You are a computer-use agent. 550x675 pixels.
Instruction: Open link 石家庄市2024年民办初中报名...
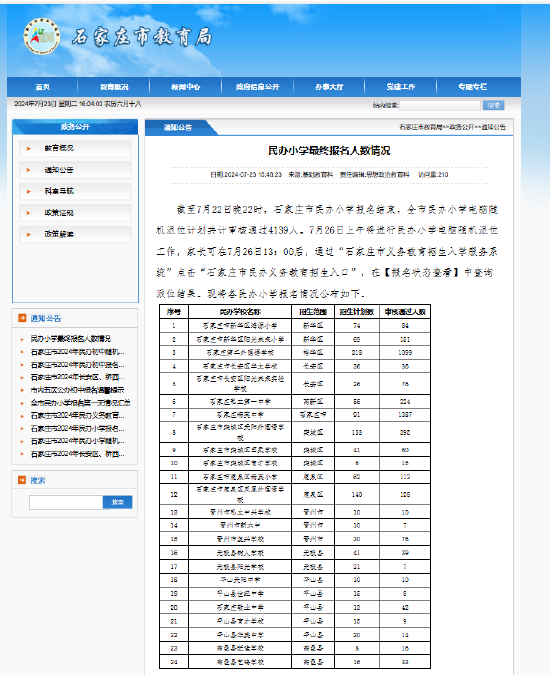(77, 365)
